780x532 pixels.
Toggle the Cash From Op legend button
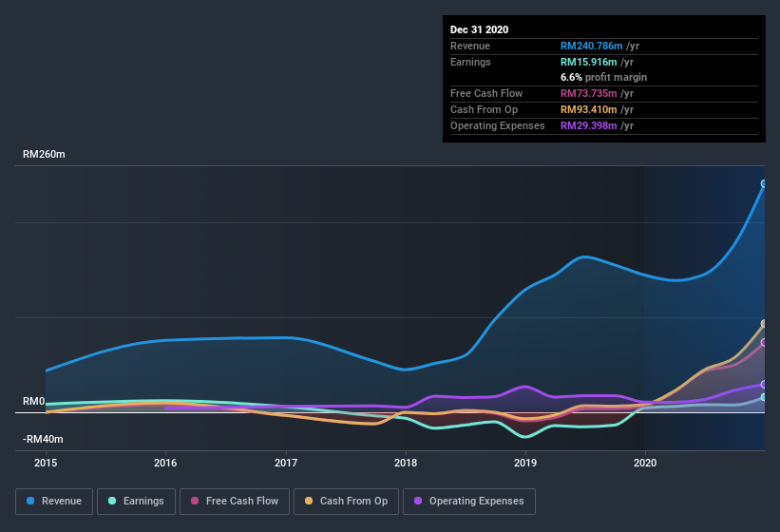coord(346,502)
